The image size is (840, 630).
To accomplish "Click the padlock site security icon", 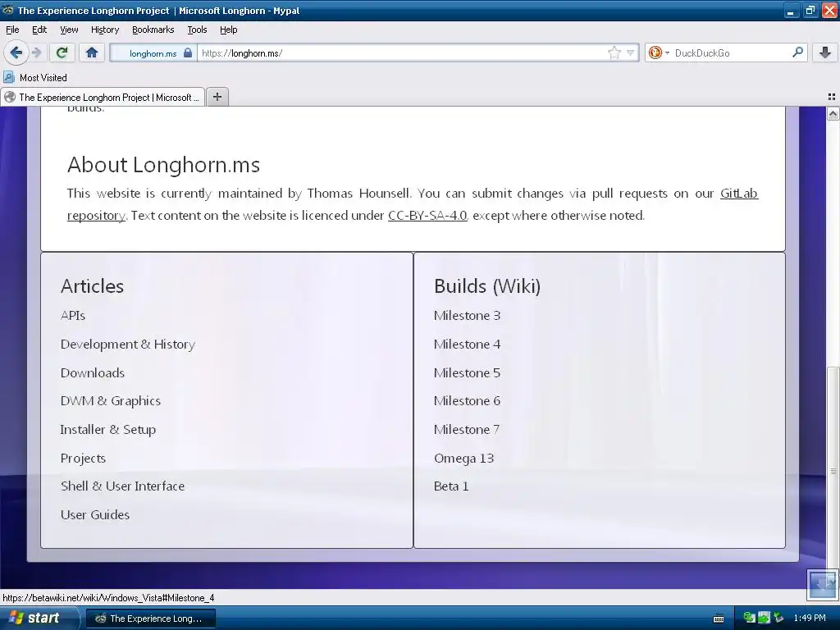I will click(x=188, y=52).
